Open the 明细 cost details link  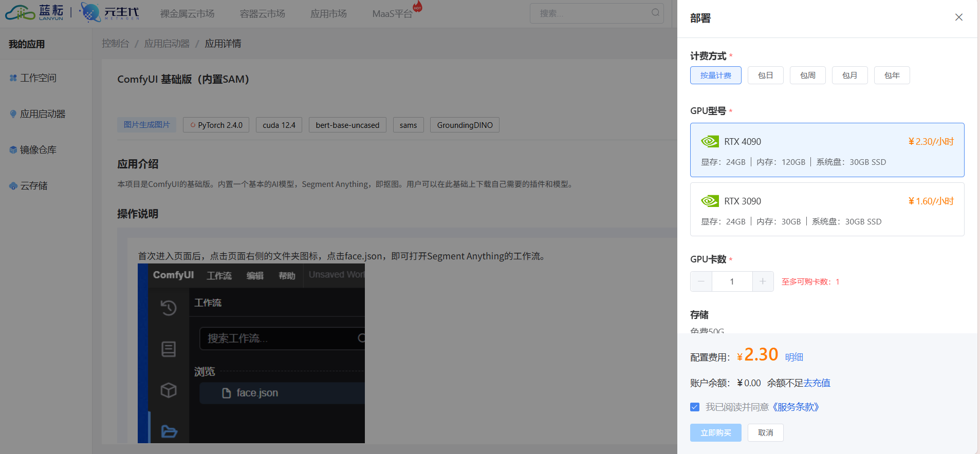coord(794,357)
